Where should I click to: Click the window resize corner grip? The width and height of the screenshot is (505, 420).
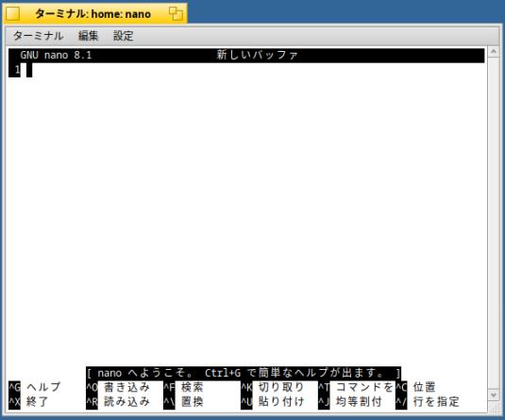point(494,408)
